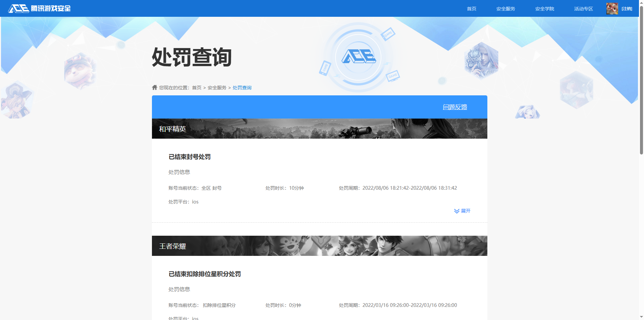Click the punishment period 2022/08/06 18:21:42 text
The image size is (644, 320).
coord(398,188)
